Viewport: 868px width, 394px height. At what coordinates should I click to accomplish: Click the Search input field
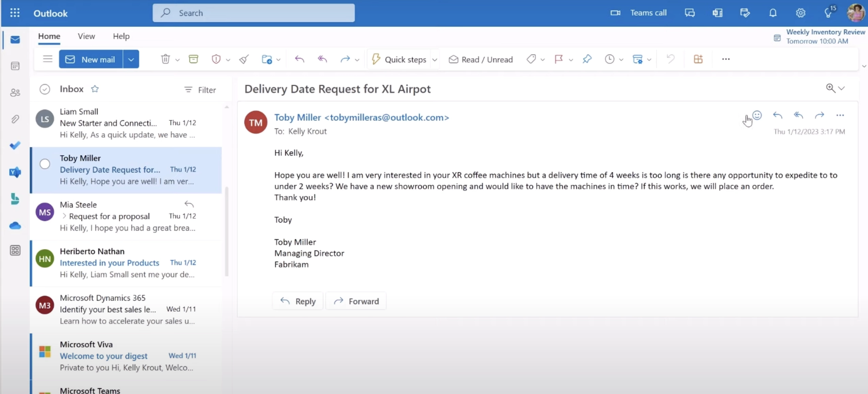pyautogui.click(x=254, y=13)
